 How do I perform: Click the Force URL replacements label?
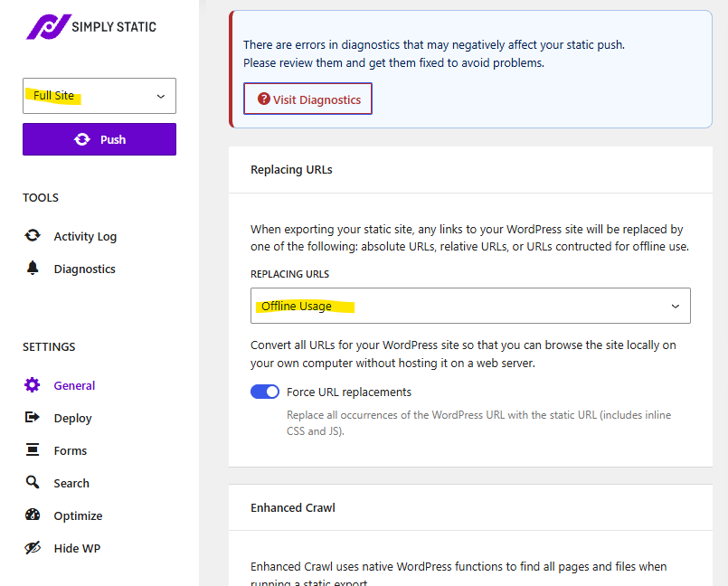tap(349, 392)
